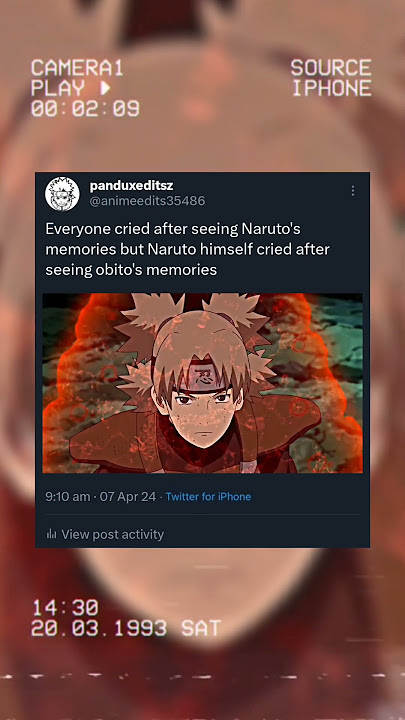Click the bar chart analytics icon
The height and width of the screenshot is (720, 405).
point(51,534)
